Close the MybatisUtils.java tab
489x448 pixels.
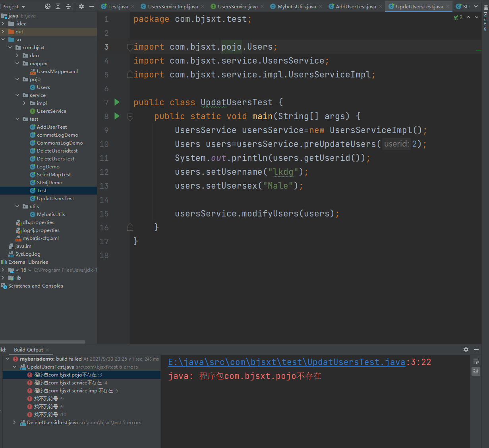[x=321, y=6]
